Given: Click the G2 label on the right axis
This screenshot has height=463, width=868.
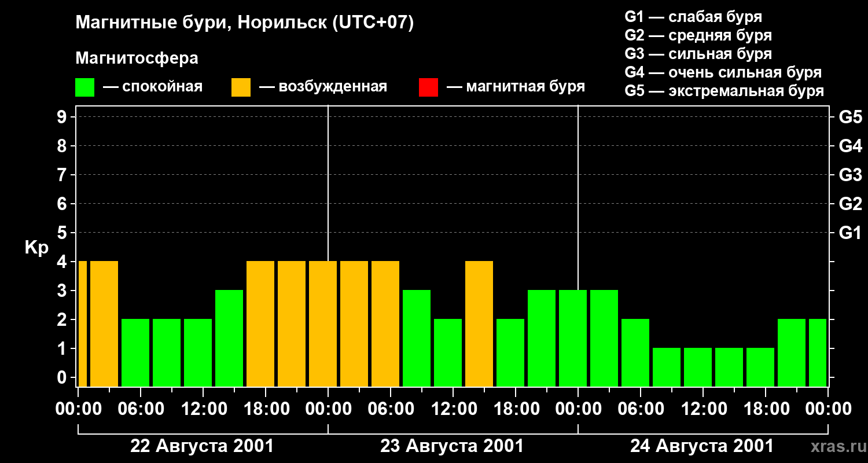Looking at the screenshot, I should click(x=850, y=204).
